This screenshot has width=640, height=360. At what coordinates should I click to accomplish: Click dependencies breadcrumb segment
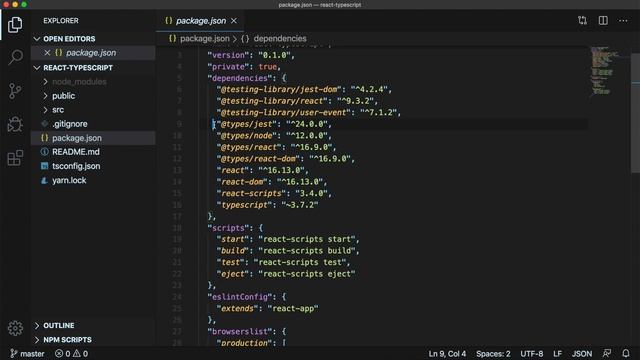click(280, 38)
